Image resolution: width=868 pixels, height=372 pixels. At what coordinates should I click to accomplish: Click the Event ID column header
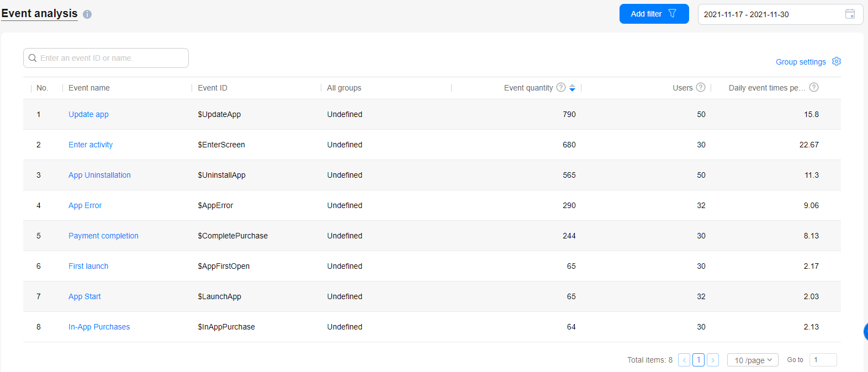coord(213,88)
